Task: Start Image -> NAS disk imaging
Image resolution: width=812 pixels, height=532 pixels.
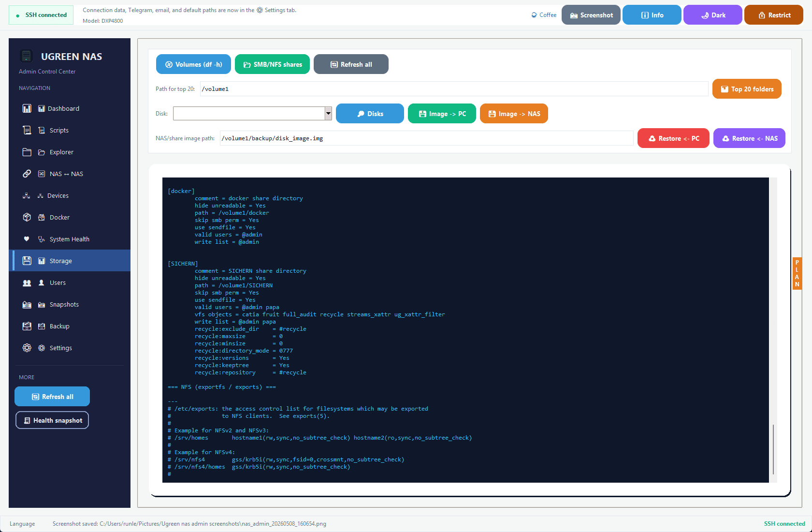Action: [x=514, y=114]
